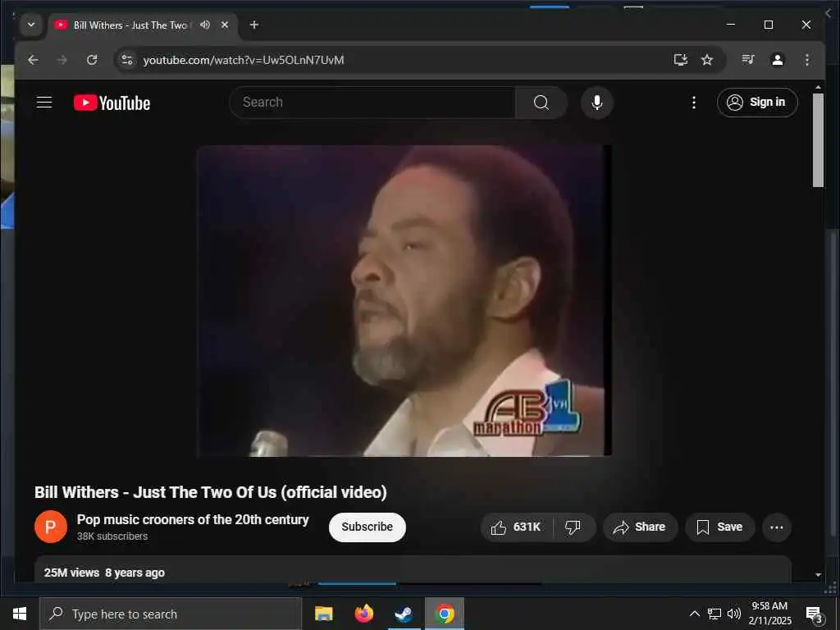Open the YouTube hamburger guide menu
This screenshot has height=630, width=840.
coord(44,103)
